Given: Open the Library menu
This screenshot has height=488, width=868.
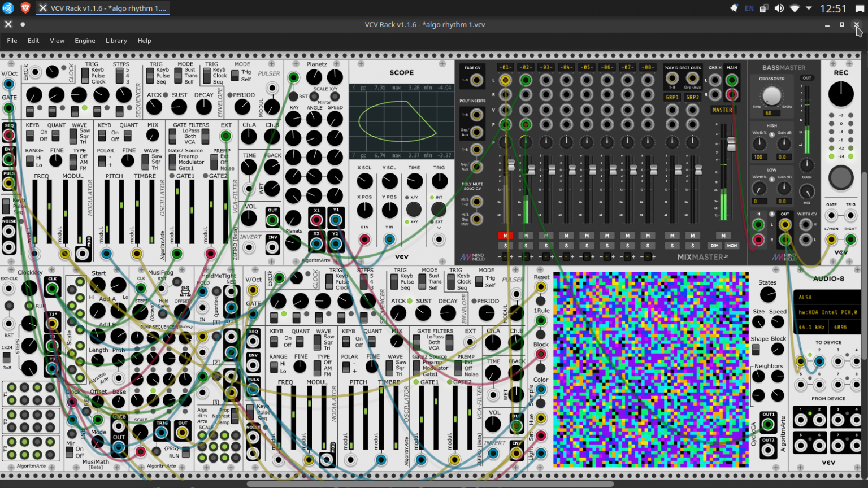Looking at the screenshot, I should click(x=116, y=41).
